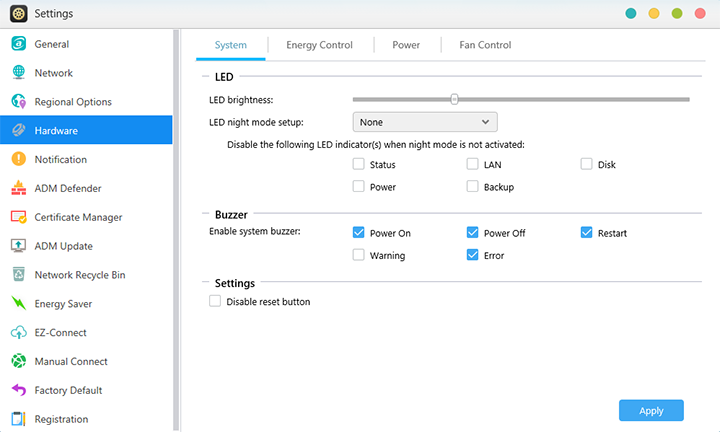Select the Factory Default arrow icon
The height and width of the screenshot is (432, 720).
tap(18, 390)
